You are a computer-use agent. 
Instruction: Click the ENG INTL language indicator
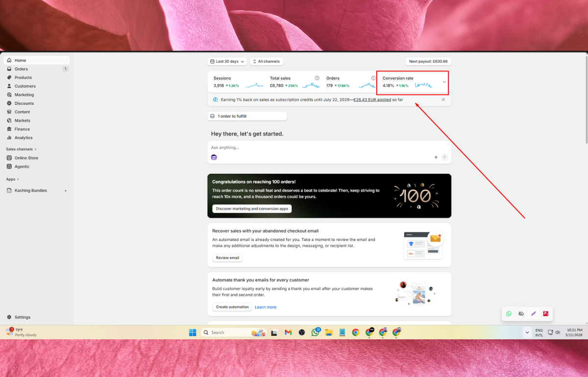pos(539,332)
